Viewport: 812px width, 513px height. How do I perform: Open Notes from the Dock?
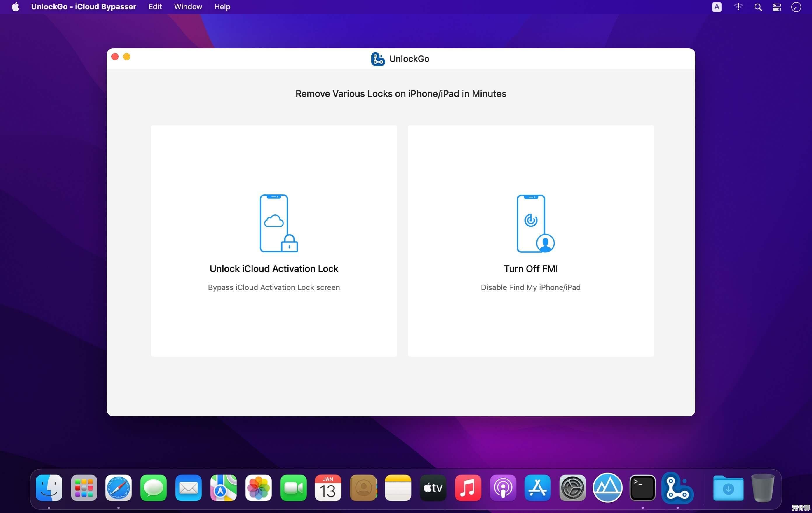coord(398,488)
